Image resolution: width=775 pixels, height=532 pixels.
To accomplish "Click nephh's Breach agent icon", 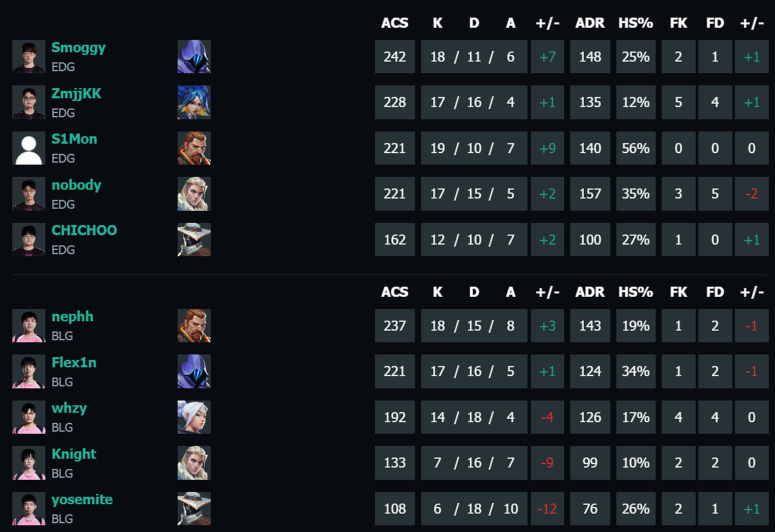I will click(194, 326).
